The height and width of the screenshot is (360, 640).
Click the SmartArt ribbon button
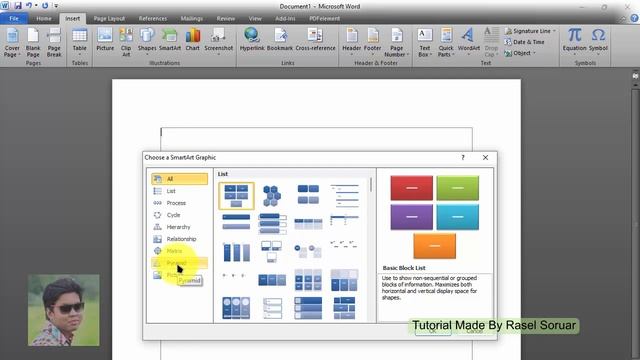pyautogui.click(x=170, y=40)
